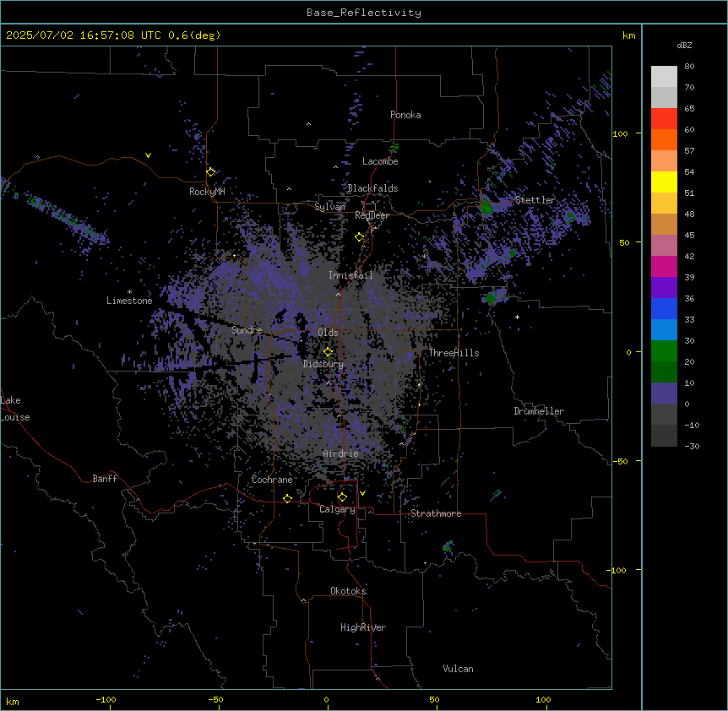Click the ThreeHills label
Viewport: 728px width, 711px height.
(454, 353)
